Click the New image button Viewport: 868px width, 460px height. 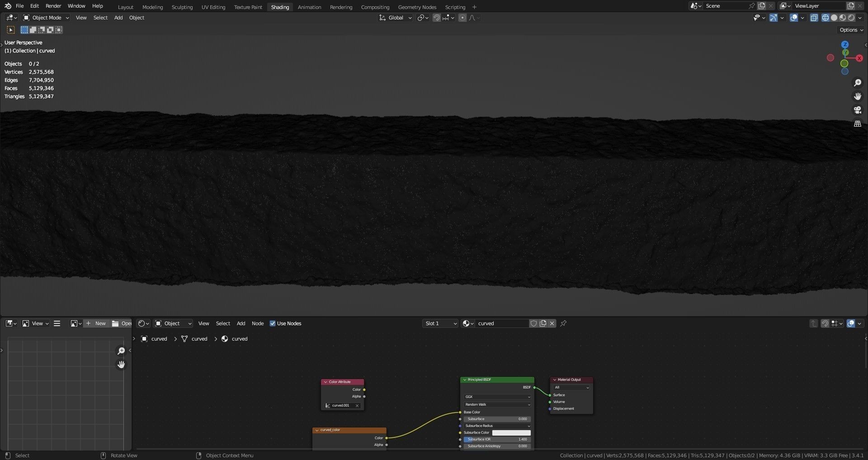[96, 323]
